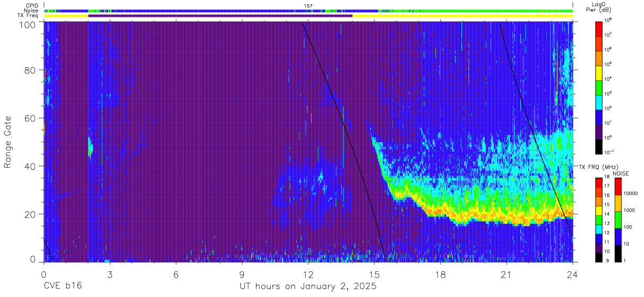Click the Range Gate axis title
The height and width of the screenshot is (297, 644).
pyautogui.click(x=8, y=142)
